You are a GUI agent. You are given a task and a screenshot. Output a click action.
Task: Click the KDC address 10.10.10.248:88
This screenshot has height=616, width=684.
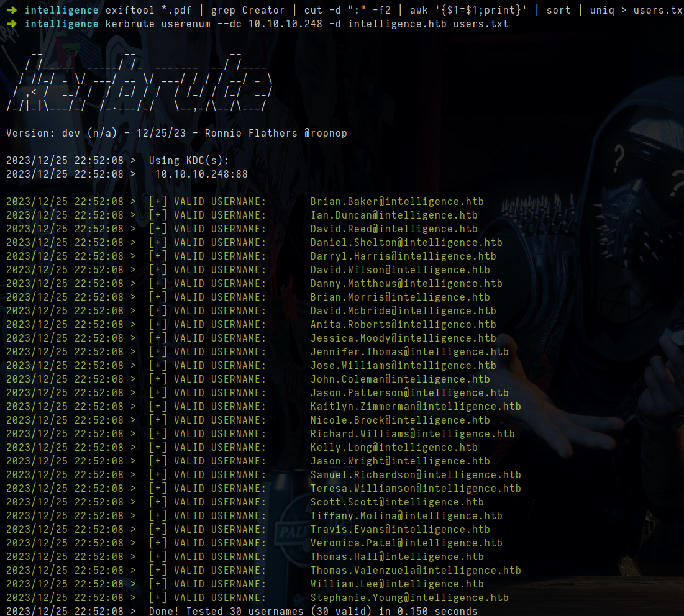201,174
